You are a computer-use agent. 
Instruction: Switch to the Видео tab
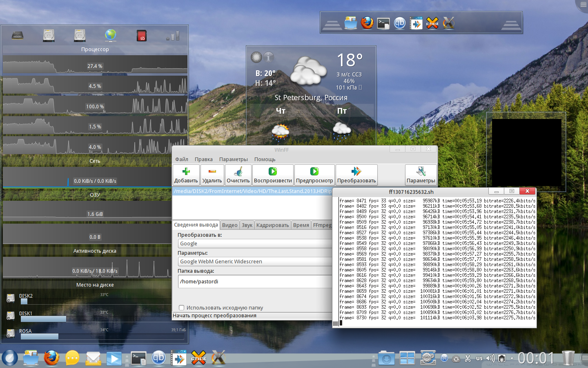[229, 225]
